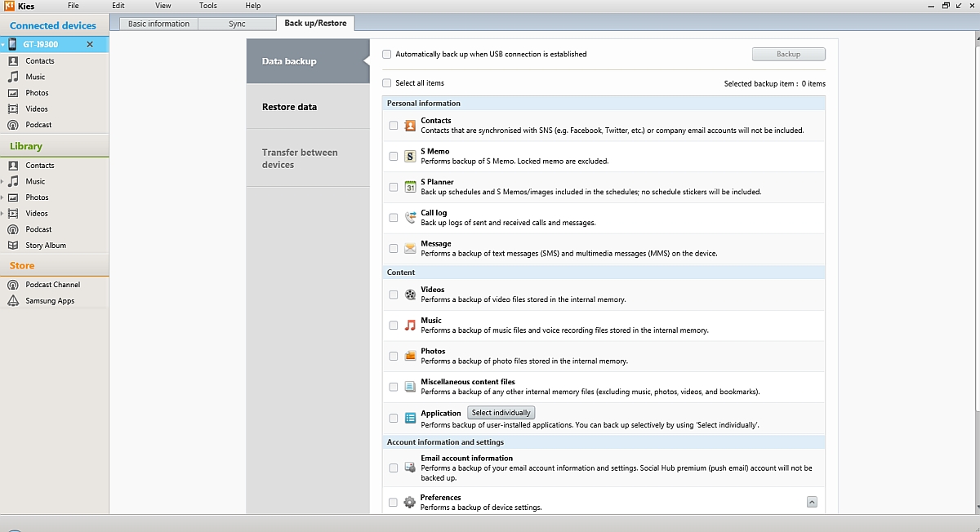
Task: Click the GT-I9300 phone device icon
Action: 12,44
